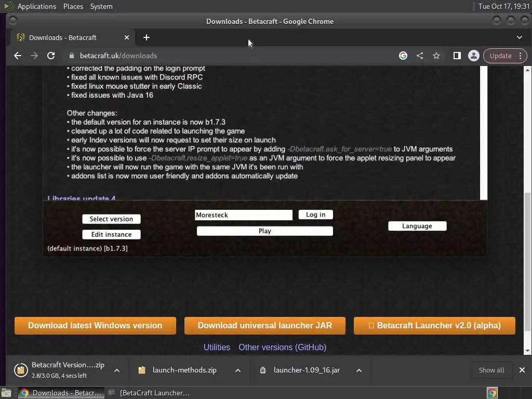Viewport: 532px width, 399px height.
Task: Open the Applications menu
Action: (37, 6)
